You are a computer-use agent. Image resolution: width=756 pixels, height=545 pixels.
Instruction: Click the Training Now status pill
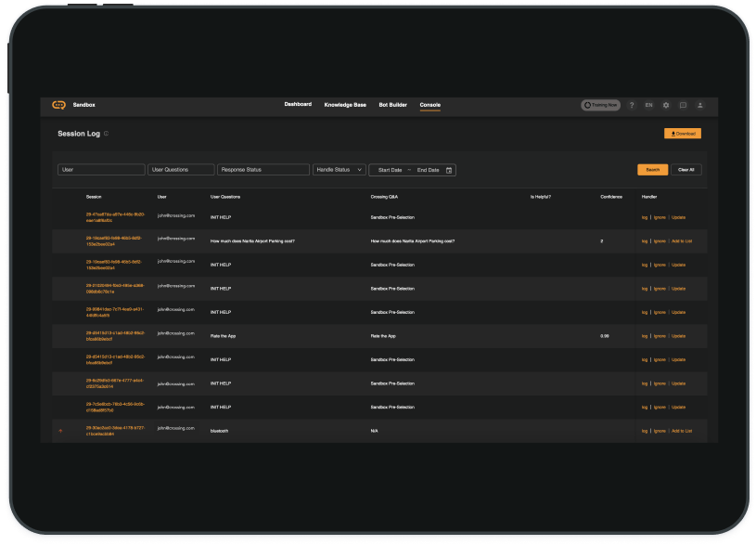point(600,105)
